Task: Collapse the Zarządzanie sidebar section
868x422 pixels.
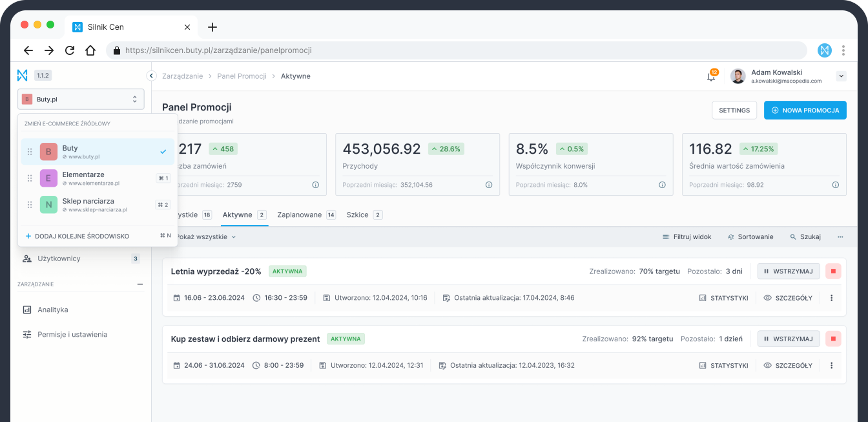Action: pyautogui.click(x=139, y=284)
